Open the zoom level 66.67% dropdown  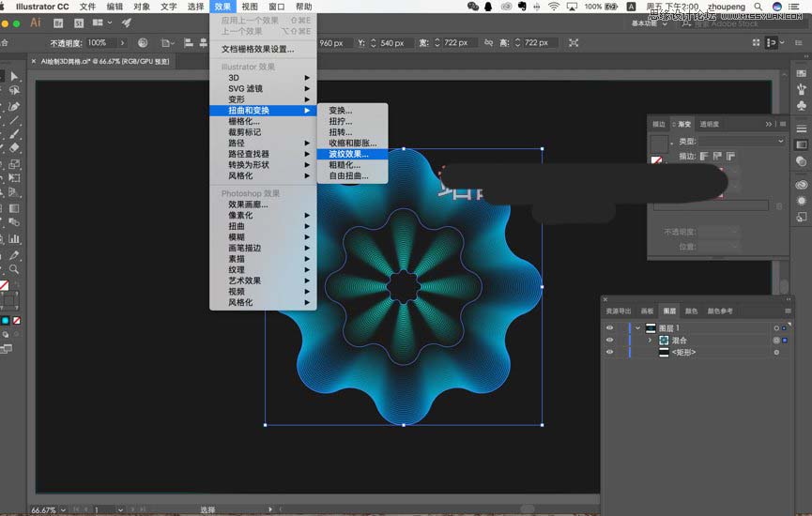tap(63, 509)
